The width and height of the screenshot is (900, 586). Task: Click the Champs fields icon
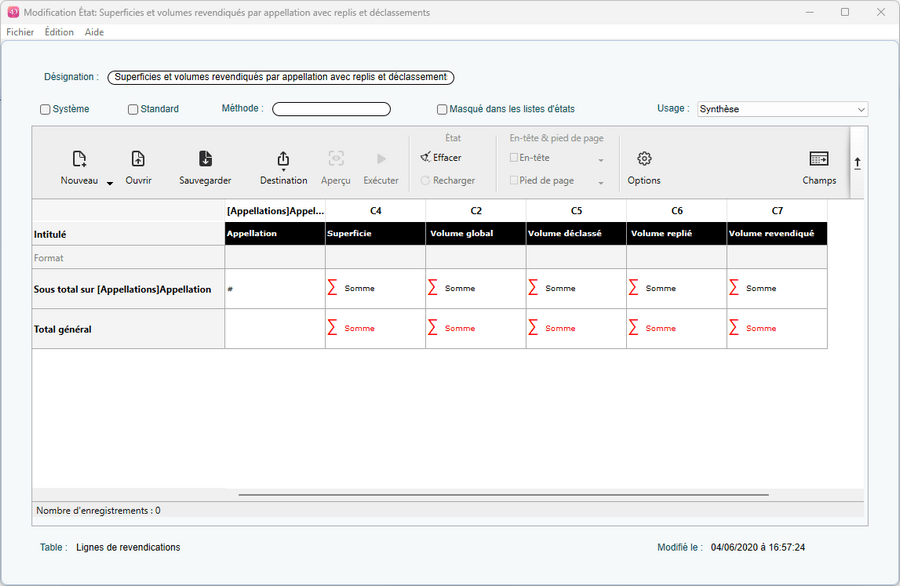tap(819, 159)
